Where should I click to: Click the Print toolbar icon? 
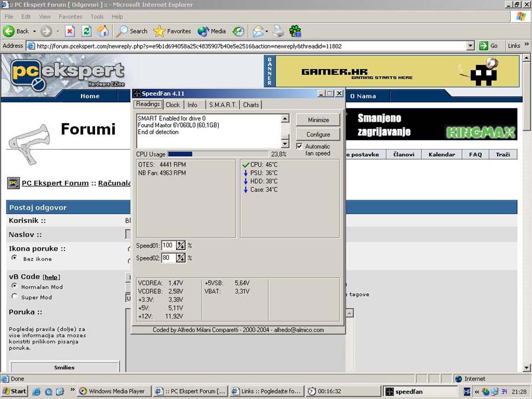[x=278, y=31]
